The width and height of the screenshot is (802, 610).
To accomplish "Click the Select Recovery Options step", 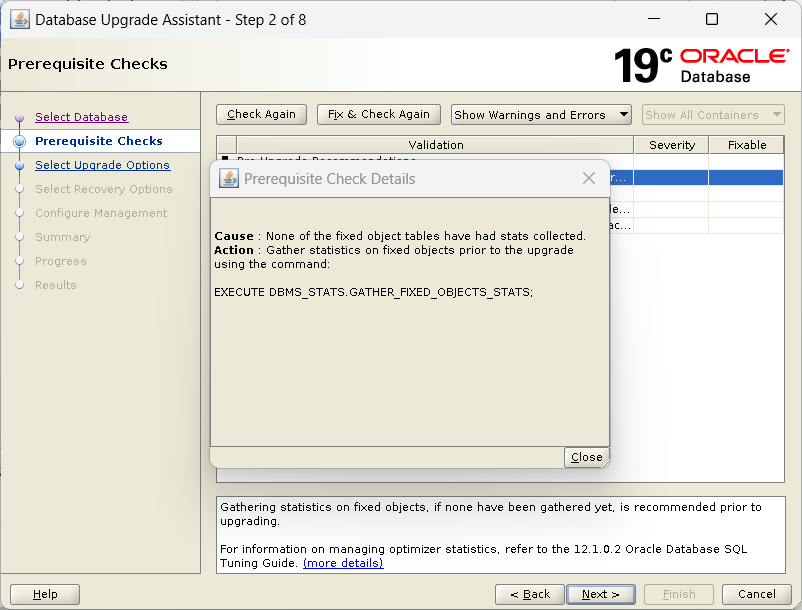I will coord(103,189).
